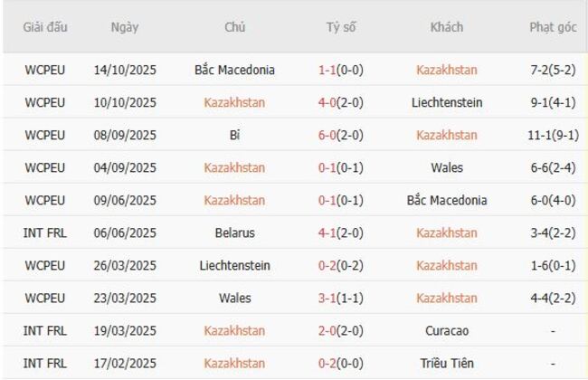Screen dimensions: 588x380
Task: Open the 6-0(2-0) score details
Action: click(x=341, y=135)
